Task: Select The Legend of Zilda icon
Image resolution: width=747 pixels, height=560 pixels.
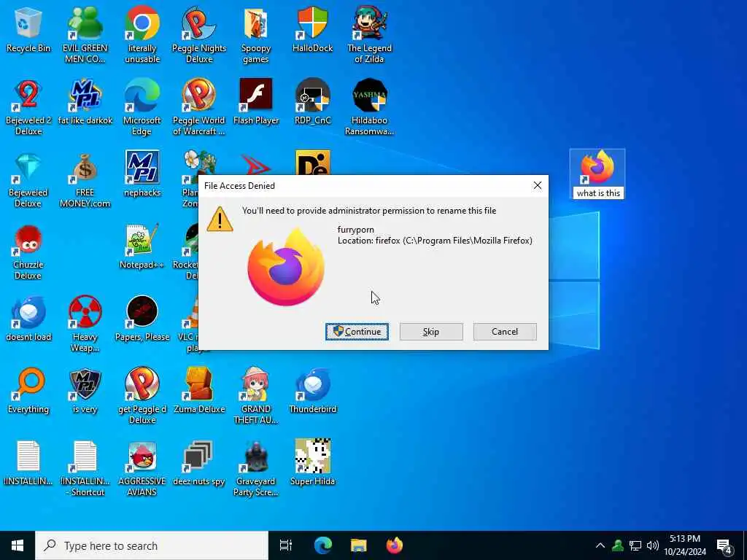Action: (369, 35)
